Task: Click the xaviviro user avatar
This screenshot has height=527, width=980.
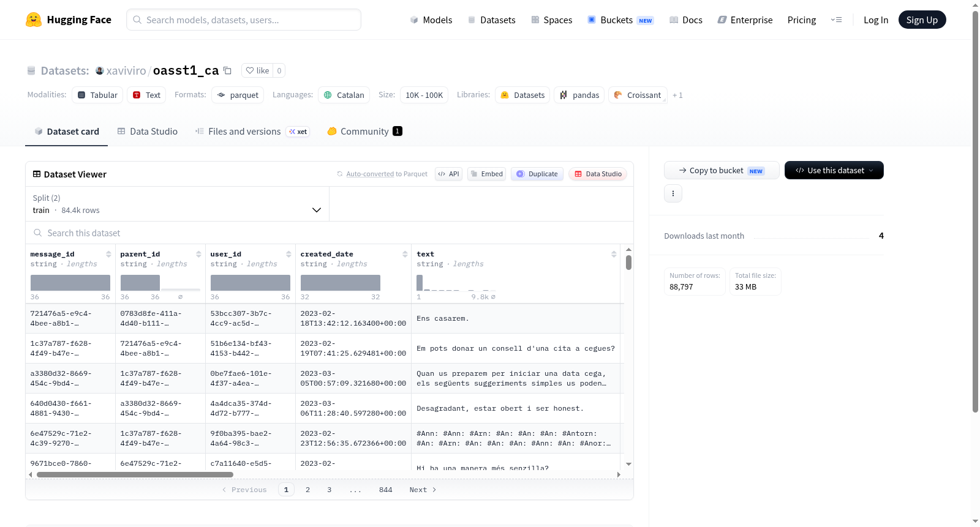Action: coord(100,70)
